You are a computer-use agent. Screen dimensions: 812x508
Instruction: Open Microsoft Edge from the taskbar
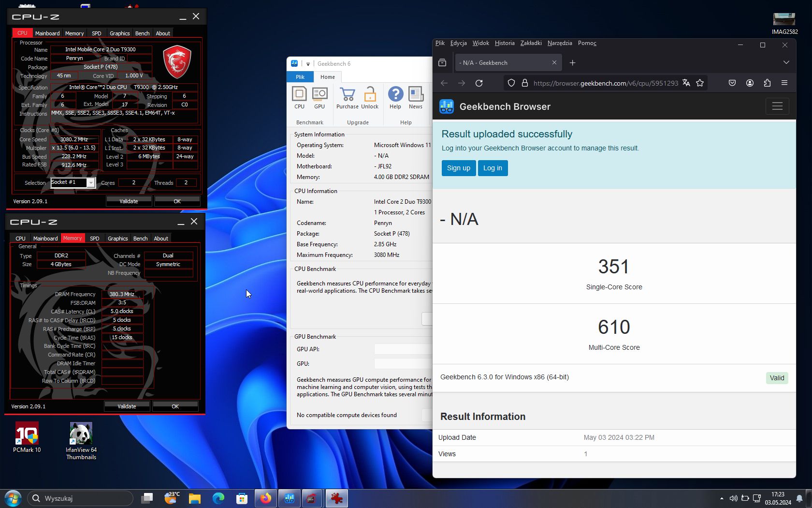[x=218, y=498]
